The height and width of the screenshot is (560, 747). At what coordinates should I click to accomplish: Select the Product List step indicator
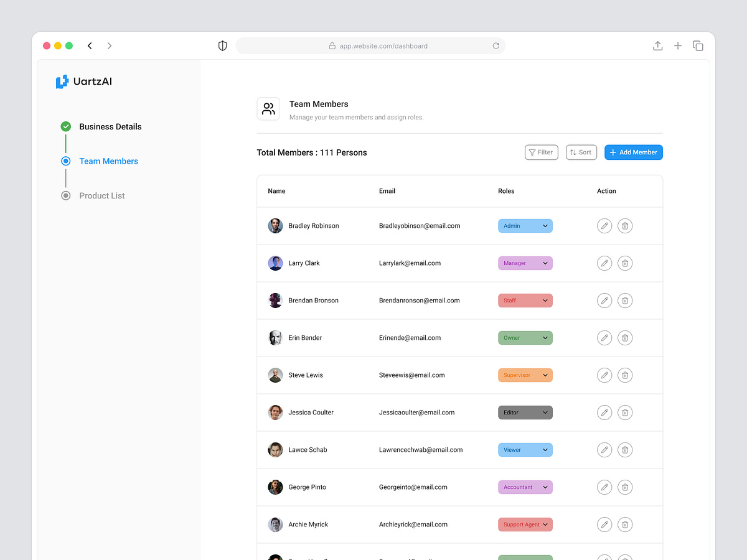click(x=65, y=195)
